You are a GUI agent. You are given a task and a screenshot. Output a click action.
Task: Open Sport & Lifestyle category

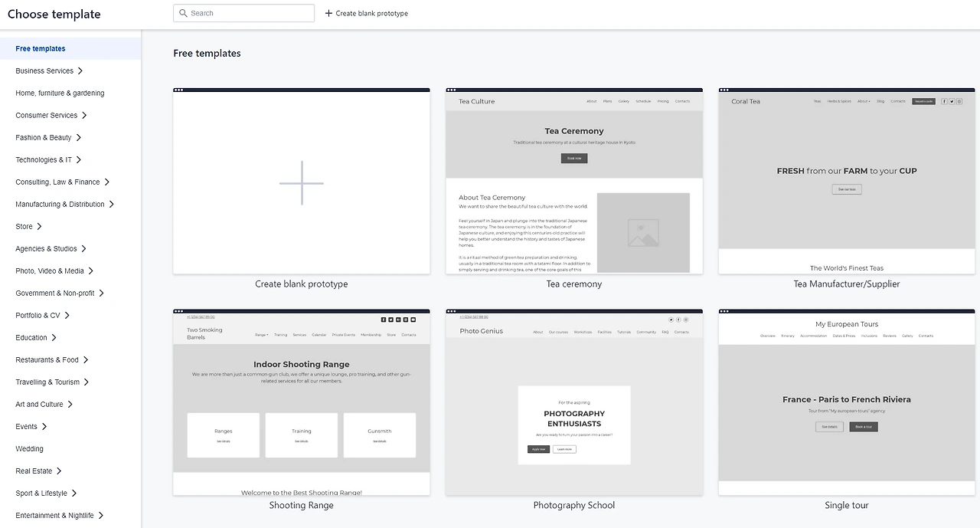click(41, 493)
